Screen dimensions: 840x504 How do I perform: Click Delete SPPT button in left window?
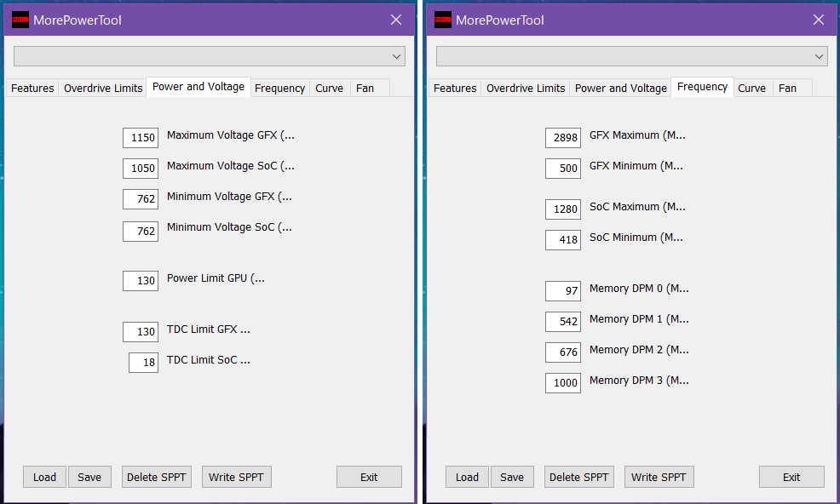[157, 477]
